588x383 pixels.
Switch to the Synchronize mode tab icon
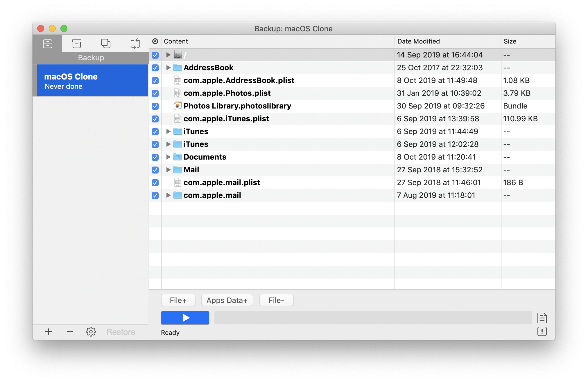point(135,44)
